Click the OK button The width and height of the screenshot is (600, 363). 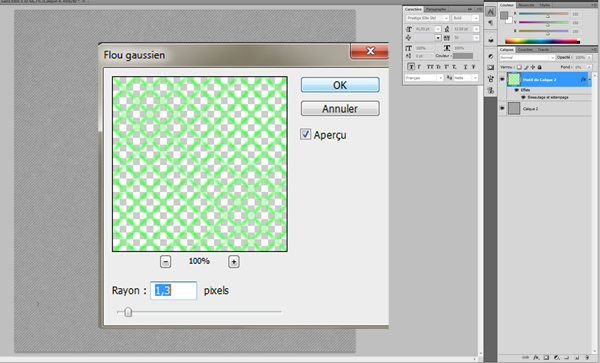(x=340, y=85)
